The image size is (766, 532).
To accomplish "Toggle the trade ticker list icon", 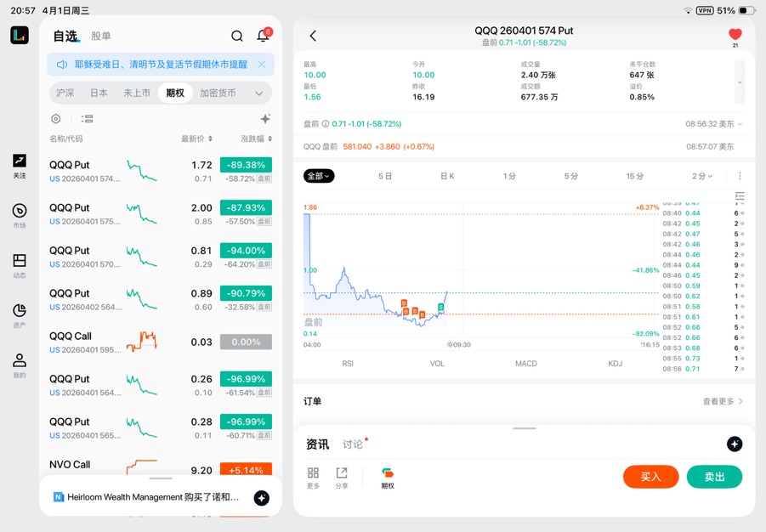I will (740, 196).
